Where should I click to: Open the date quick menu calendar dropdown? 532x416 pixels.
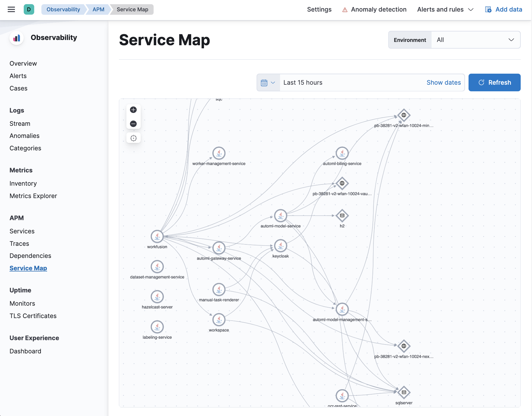tap(268, 82)
